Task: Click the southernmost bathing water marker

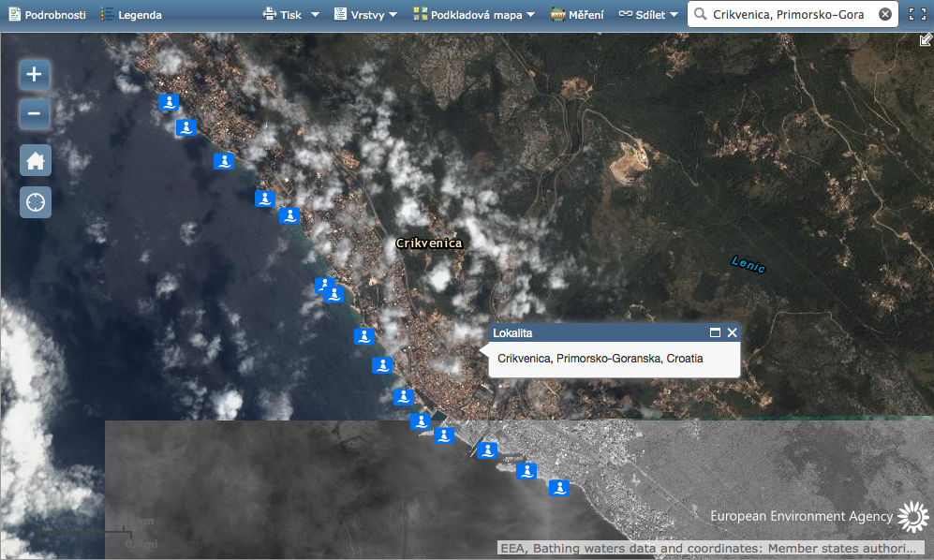Action: [x=558, y=487]
